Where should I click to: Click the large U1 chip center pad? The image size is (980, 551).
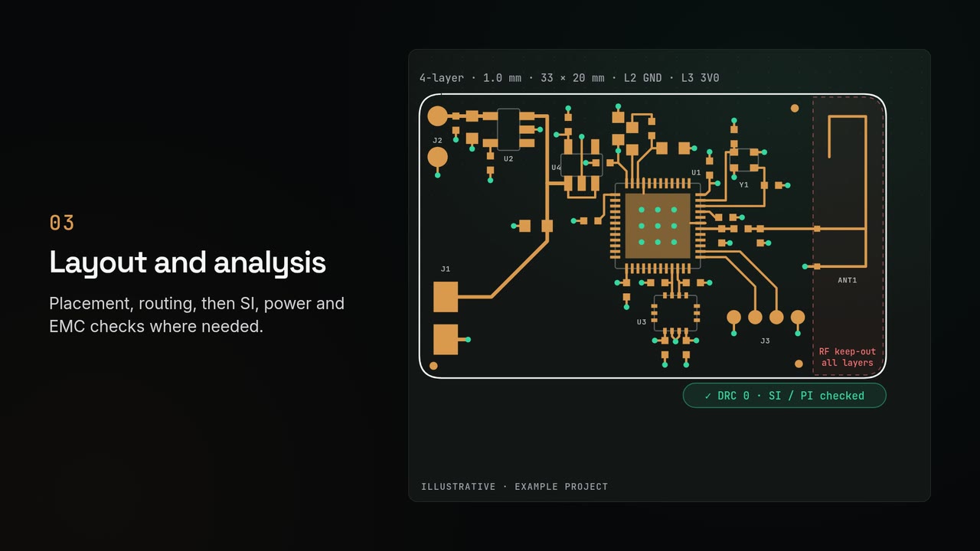[x=658, y=226]
